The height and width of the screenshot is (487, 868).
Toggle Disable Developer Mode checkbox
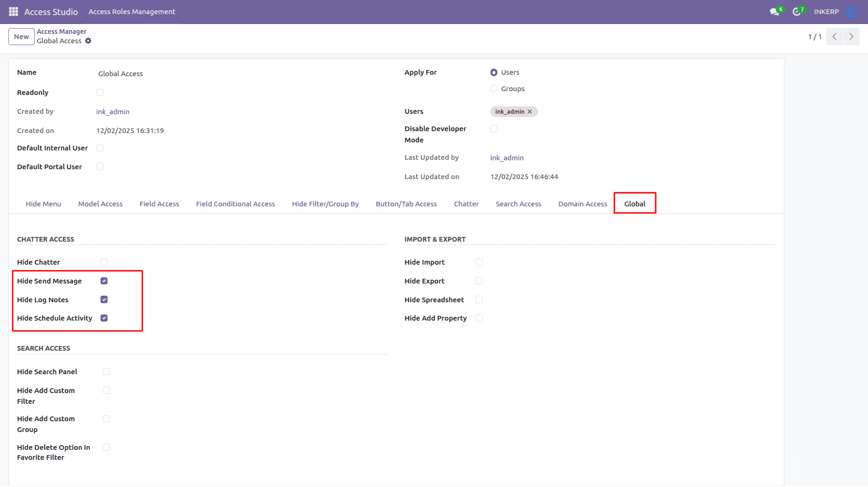coord(494,128)
